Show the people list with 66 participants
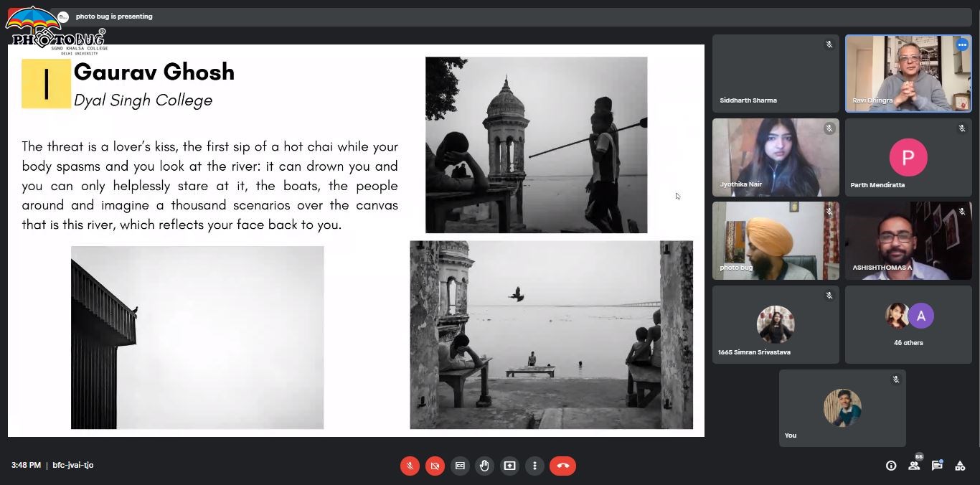This screenshot has height=485, width=980. pos(914,466)
